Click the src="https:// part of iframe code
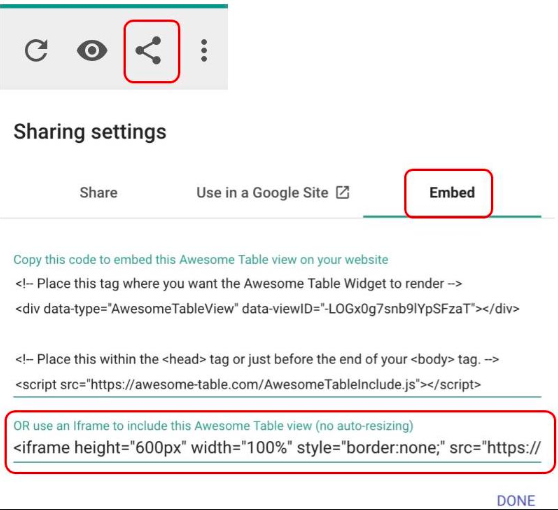Viewport: 558px width, 510px height. [495, 448]
